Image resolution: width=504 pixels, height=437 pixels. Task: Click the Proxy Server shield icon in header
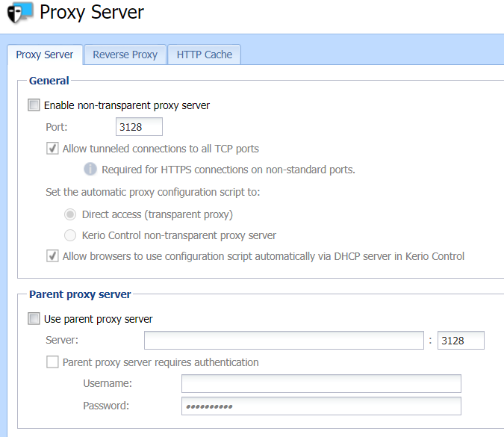(20, 13)
